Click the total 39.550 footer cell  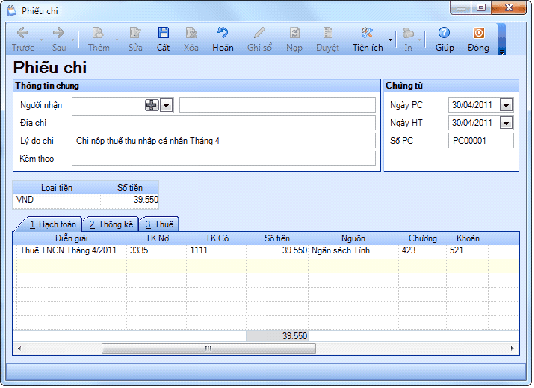pos(277,336)
